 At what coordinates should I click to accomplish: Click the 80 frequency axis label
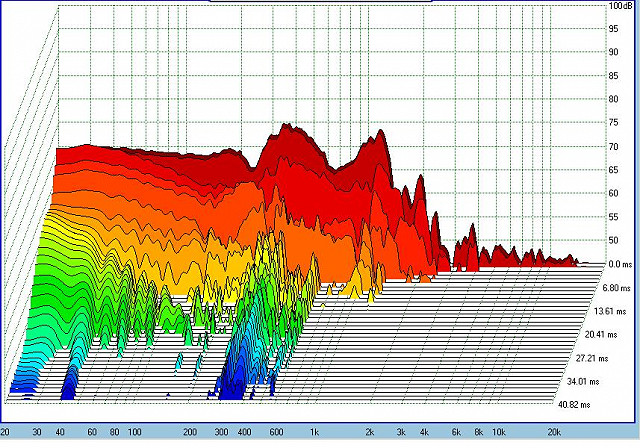coord(115,432)
